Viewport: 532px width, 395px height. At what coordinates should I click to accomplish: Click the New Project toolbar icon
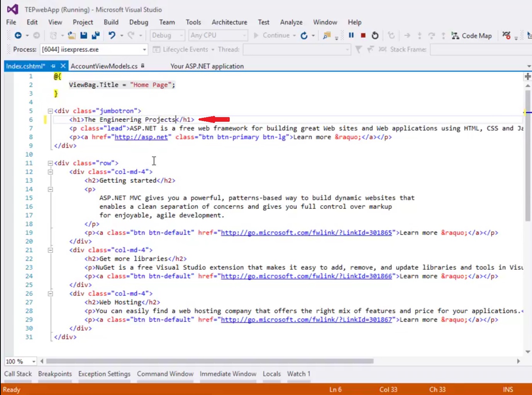pyautogui.click(x=53, y=36)
